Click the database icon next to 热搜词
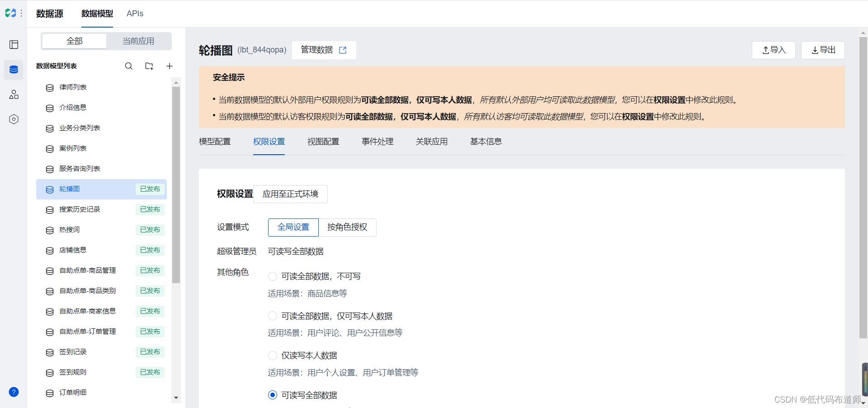This screenshot has width=868, height=408. coord(50,230)
